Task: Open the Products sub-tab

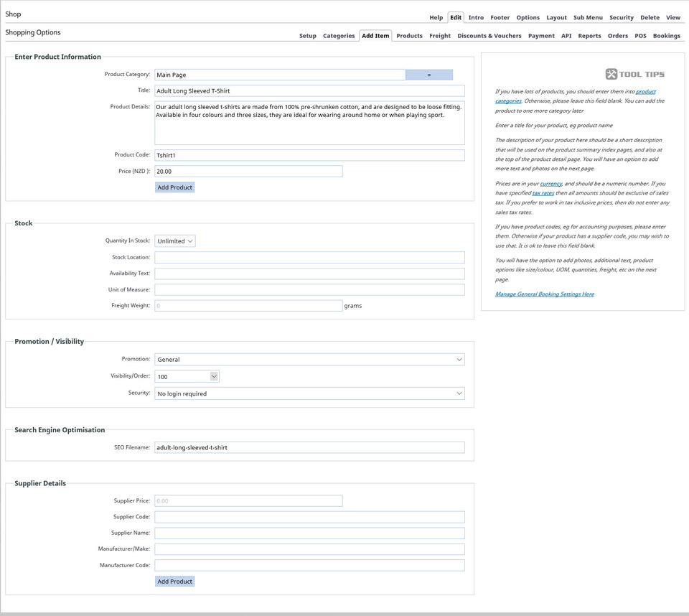Action: click(409, 36)
